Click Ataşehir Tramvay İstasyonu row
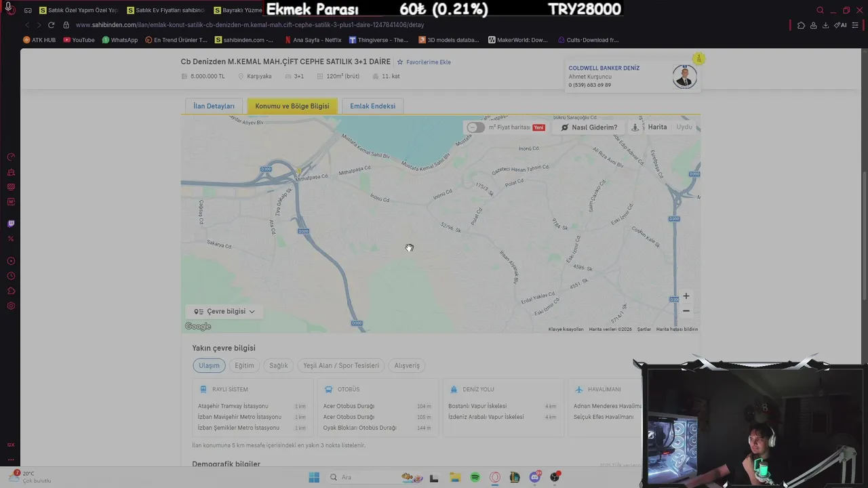Viewport: 868px width, 488px height. (252, 406)
